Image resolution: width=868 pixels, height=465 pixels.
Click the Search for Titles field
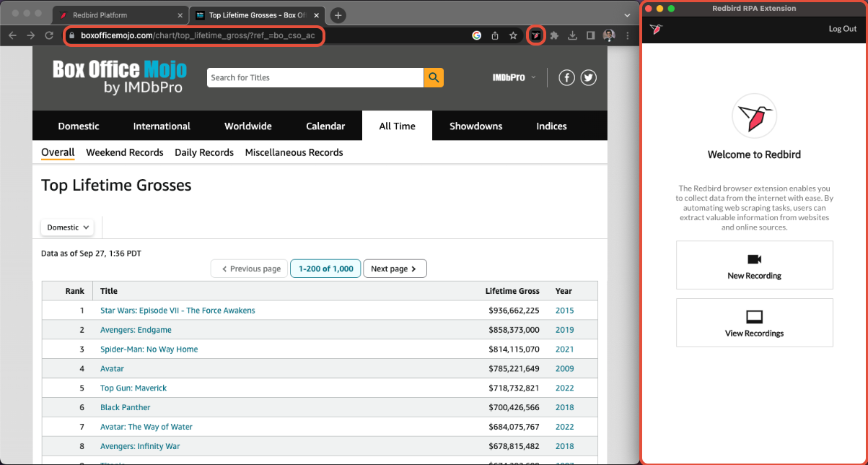click(315, 77)
